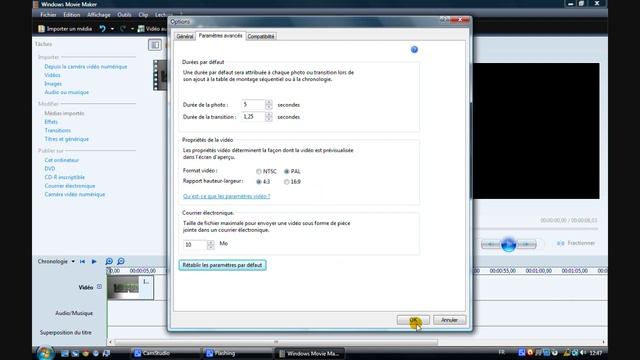The width and height of the screenshot is (640, 360).
Task: Click Rétablir les paramètres par défaut
Action: pos(222,265)
